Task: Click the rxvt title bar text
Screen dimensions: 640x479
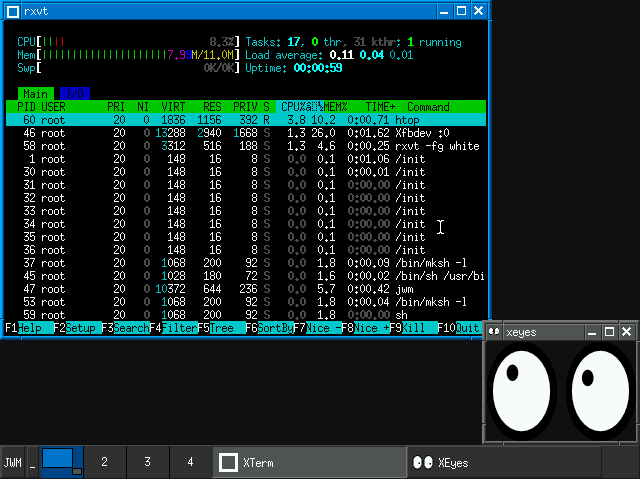Action: click(36, 11)
